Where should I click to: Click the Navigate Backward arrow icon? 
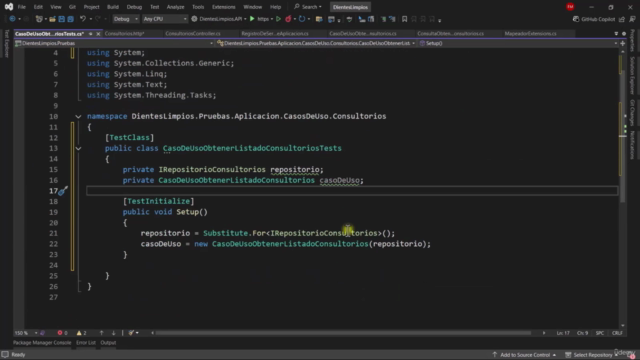tap(12, 19)
